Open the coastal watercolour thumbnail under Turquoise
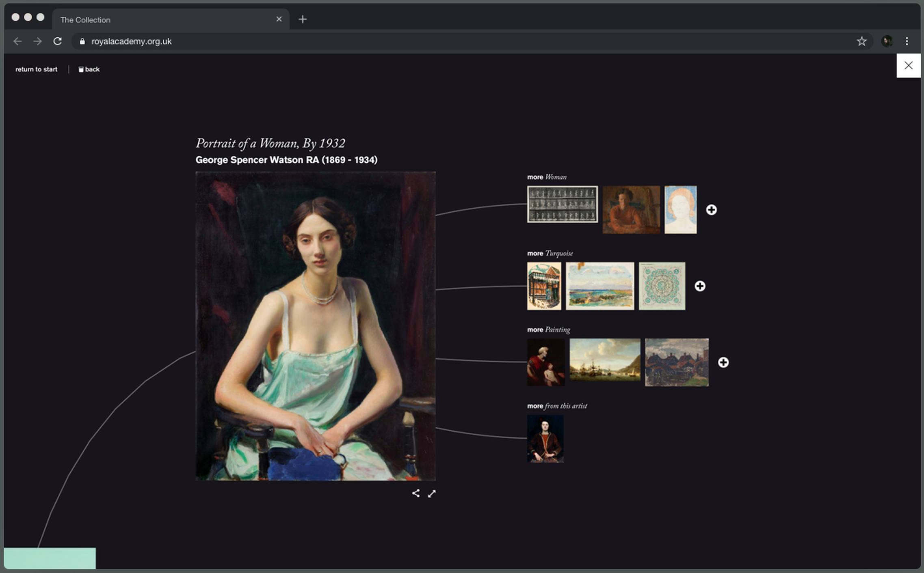Viewport: 924px width, 573px height. [x=600, y=286]
